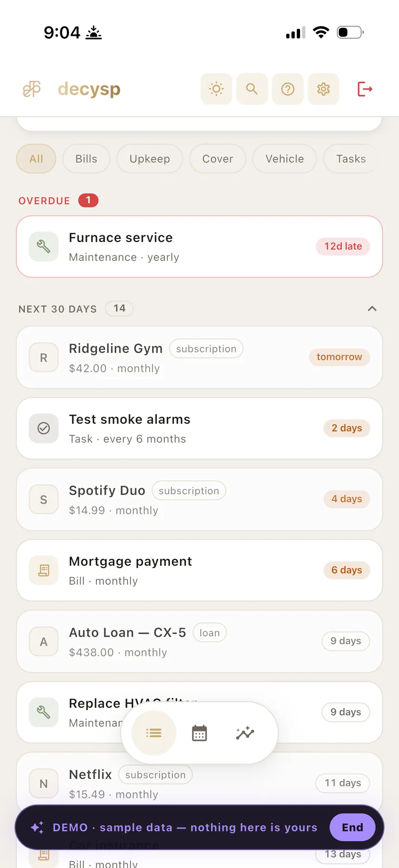Screen dimensions: 399x868
Task: Select the Bills filter chip
Action: point(86,159)
